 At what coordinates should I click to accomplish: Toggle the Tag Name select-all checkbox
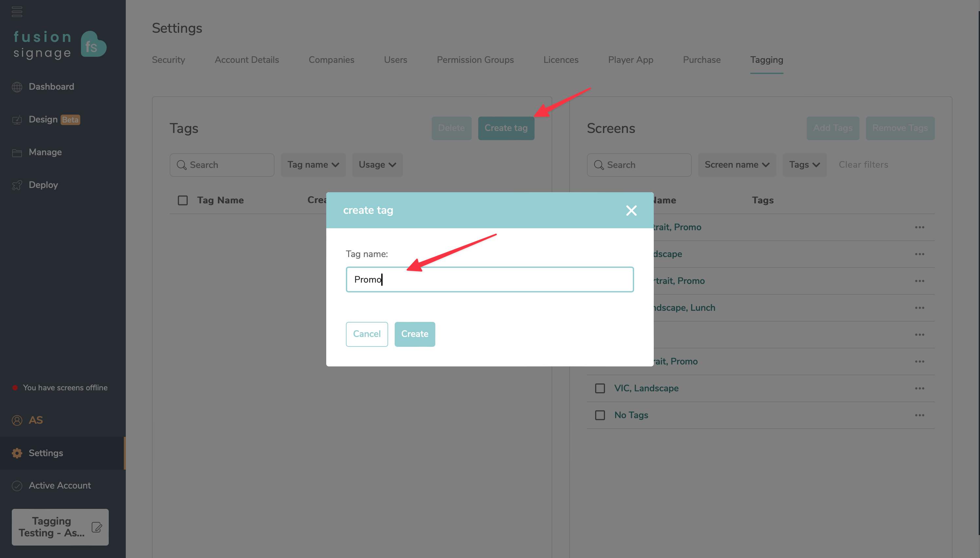coord(182,200)
